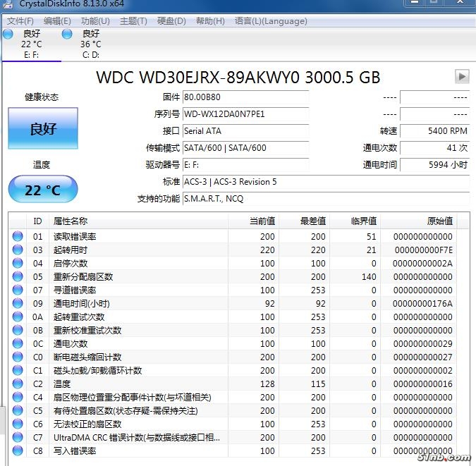Select the C: D: disk tab at 36 °C
This screenshot has width=476, height=466.
coord(90,44)
